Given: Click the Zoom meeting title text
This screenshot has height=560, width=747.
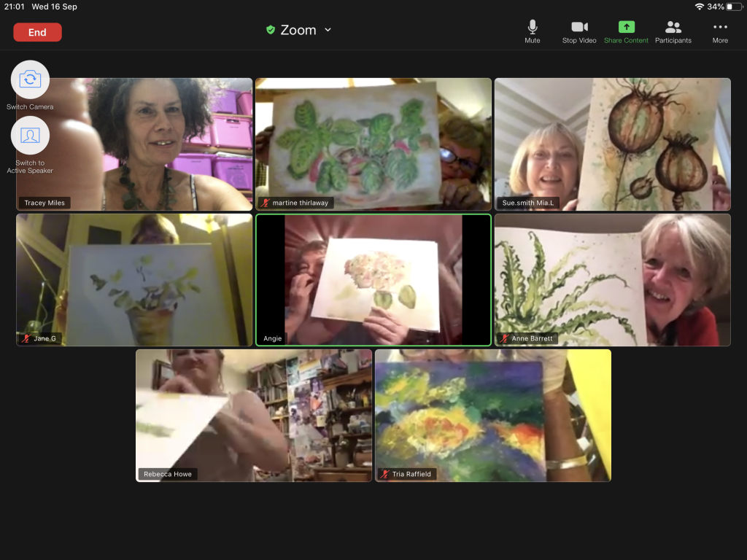Looking at the screenshot, I should pyautogui.click(x=298, y=30).
